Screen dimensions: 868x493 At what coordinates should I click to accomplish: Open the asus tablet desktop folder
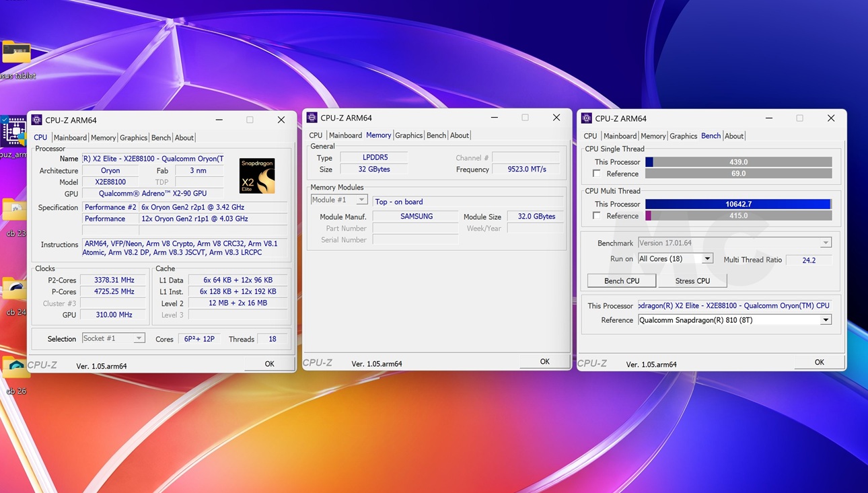coord(16,61)
